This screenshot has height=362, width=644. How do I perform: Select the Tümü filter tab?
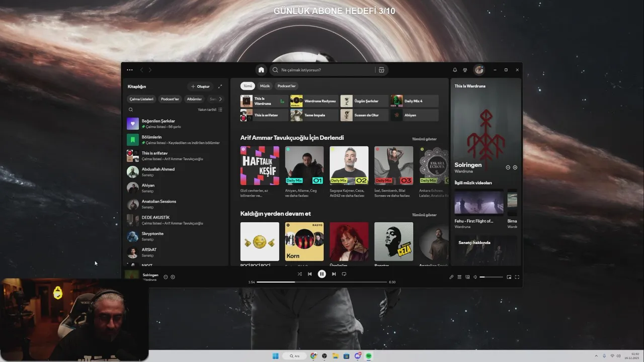248,86
